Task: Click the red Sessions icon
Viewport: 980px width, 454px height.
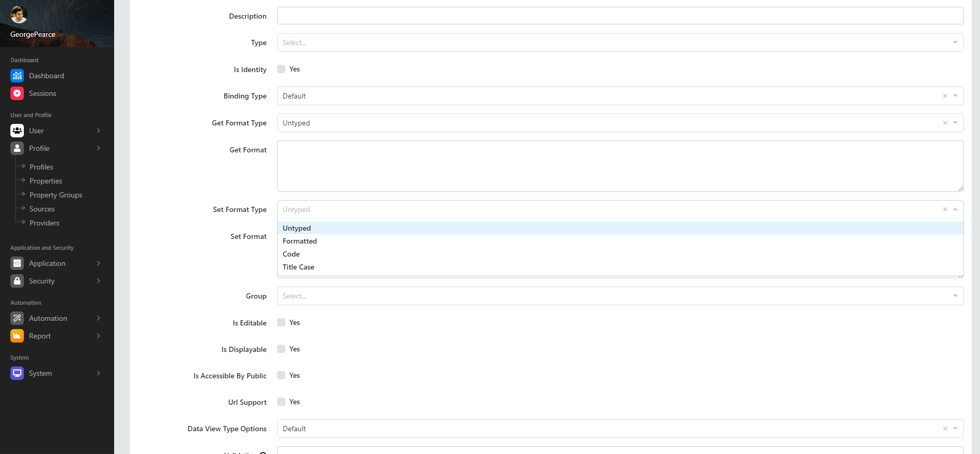Action: 17,93
